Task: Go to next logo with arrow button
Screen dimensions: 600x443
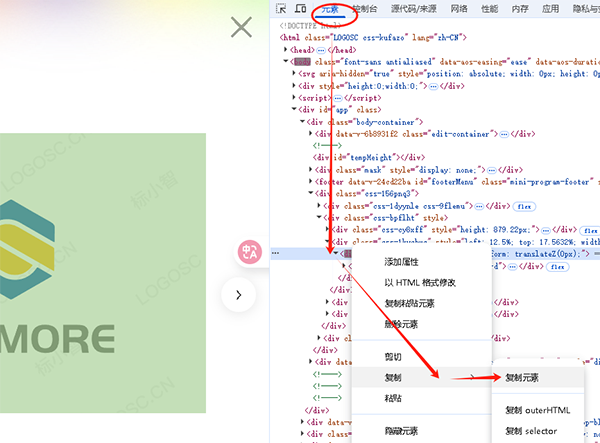Action: 239,295
